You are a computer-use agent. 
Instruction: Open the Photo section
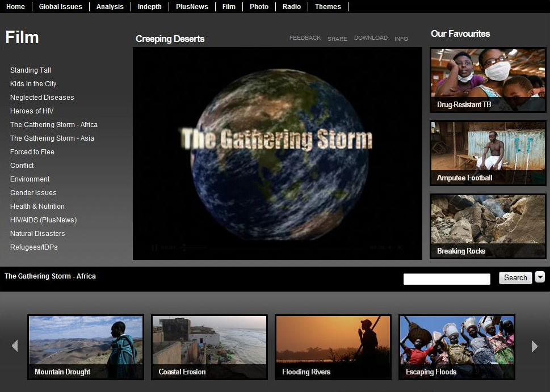(259, 7)
